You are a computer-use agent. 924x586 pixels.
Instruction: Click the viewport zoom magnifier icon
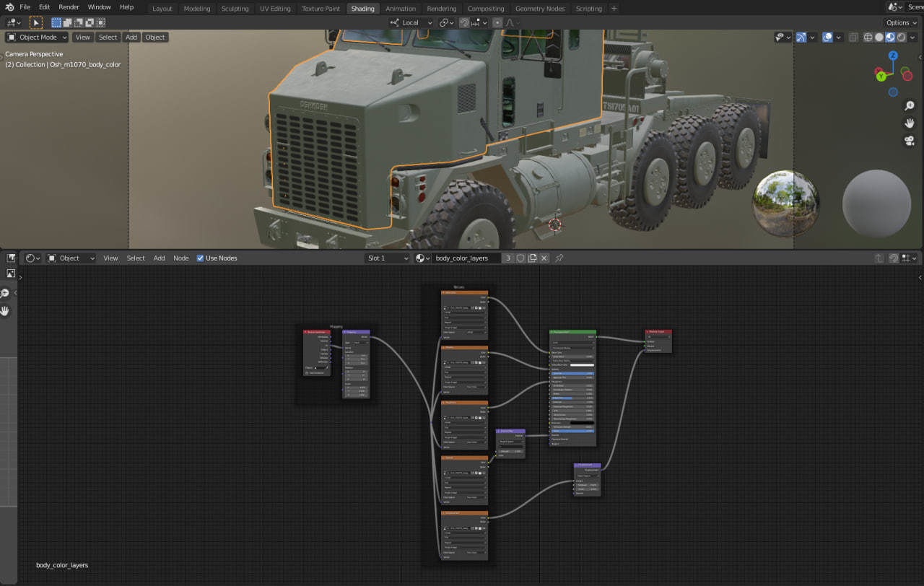click(x=910, y=105)
